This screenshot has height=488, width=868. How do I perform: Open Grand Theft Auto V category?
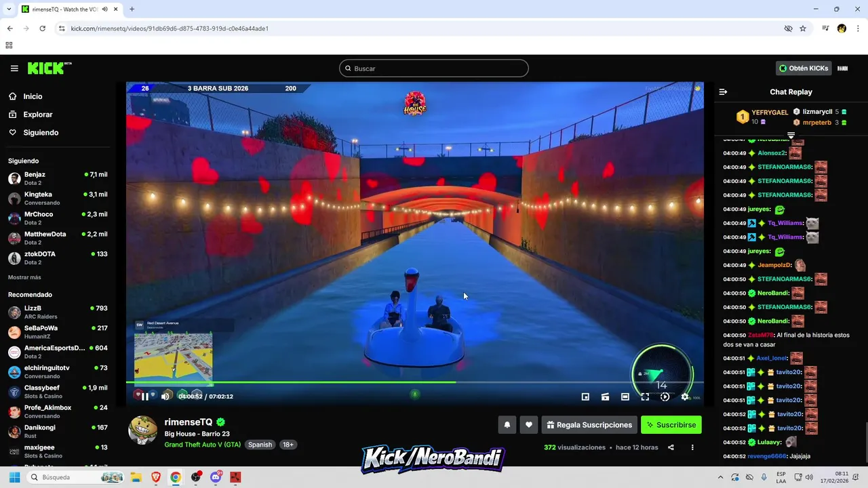click(x=203, y=445)
